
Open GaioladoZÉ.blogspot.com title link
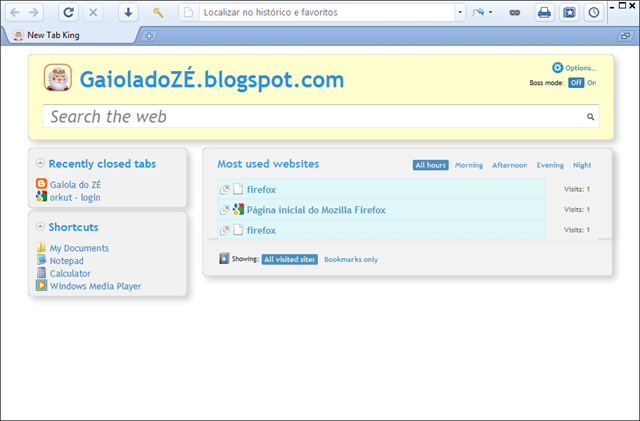coord(212,79)
